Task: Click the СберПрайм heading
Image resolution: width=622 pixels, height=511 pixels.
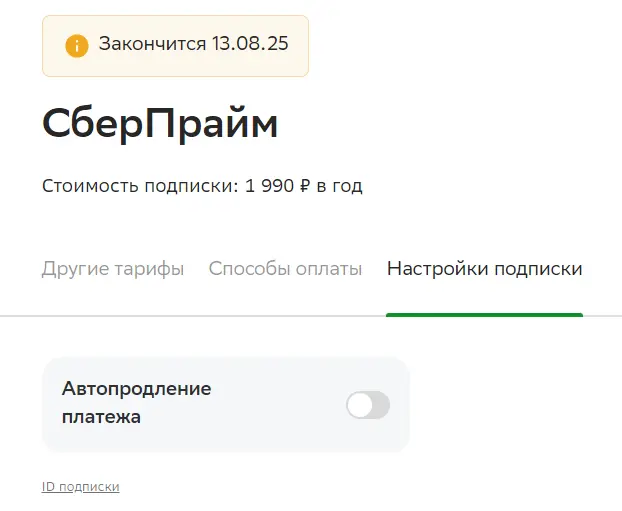Action: (159, 123)
